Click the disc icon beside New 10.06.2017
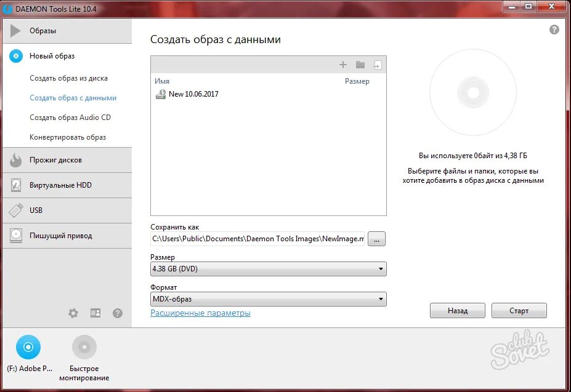Viewport: 571px width, 392px height. click(x=161, y=94)
